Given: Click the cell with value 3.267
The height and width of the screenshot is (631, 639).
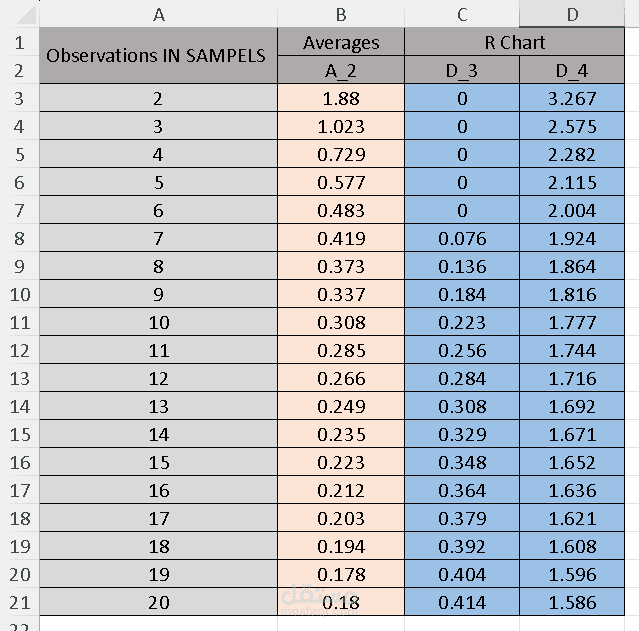Looking at the screenshot, I should pyautogui.click(x=572, y=98).
